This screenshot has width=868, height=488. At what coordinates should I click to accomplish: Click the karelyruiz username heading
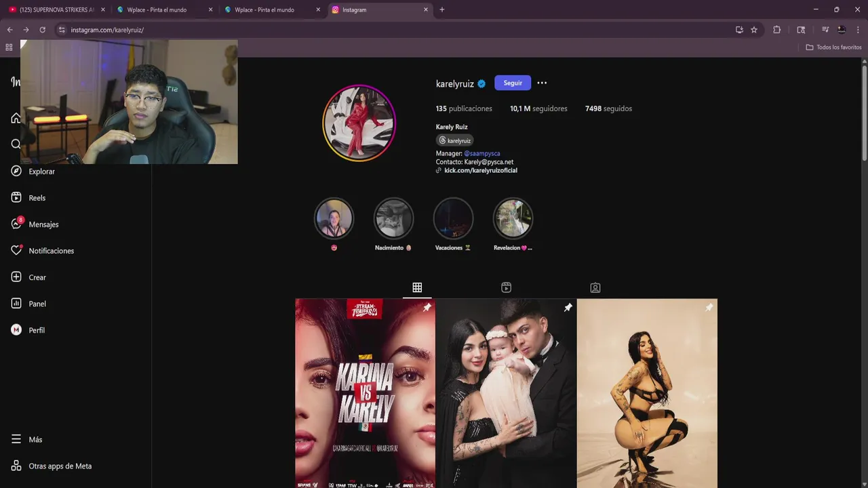pos(455,83)
